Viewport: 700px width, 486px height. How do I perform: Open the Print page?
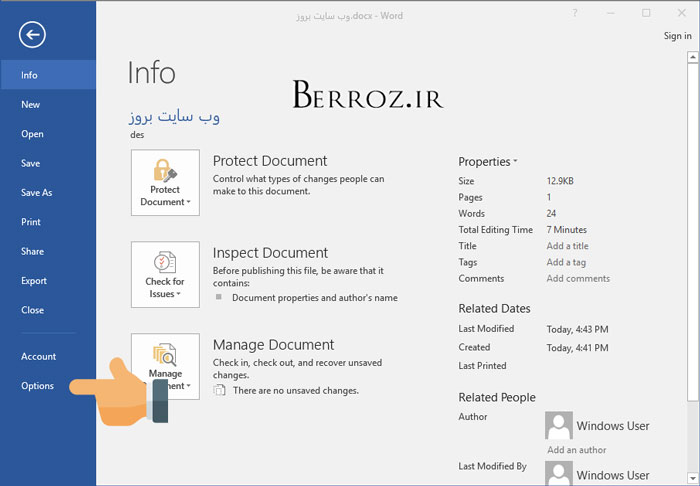point(31,222)
